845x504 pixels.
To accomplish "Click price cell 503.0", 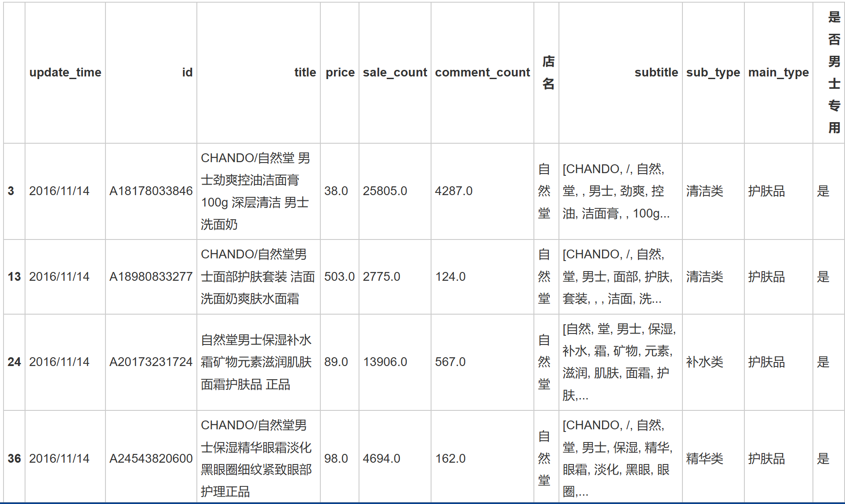I will coord(340,277).
